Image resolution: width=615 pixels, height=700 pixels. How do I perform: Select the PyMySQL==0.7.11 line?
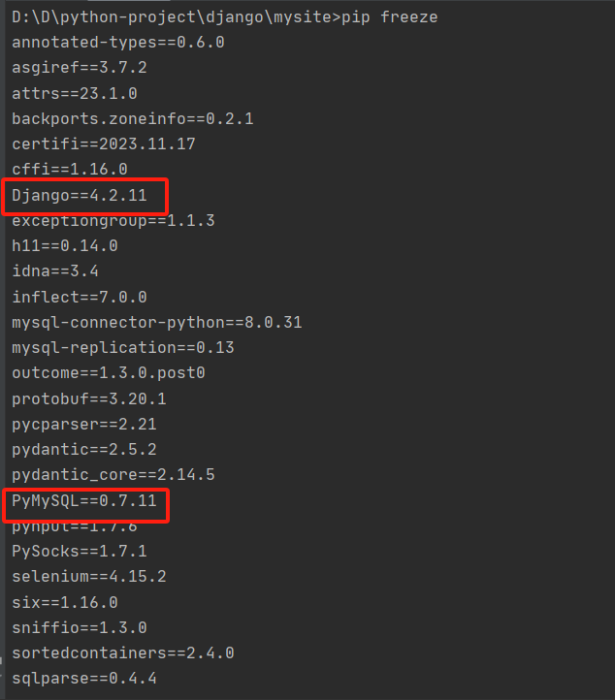84,500
